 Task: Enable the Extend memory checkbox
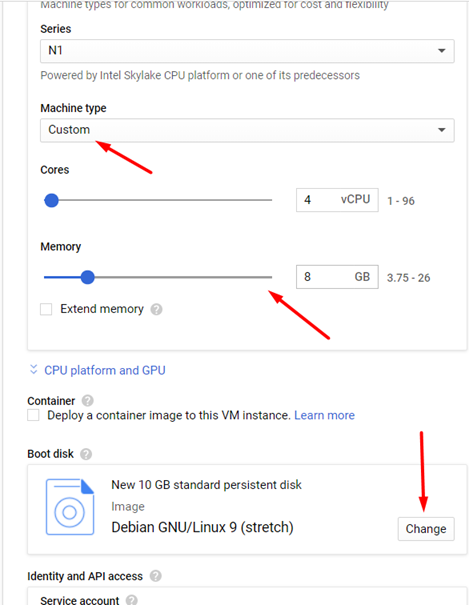click(46, 309)
